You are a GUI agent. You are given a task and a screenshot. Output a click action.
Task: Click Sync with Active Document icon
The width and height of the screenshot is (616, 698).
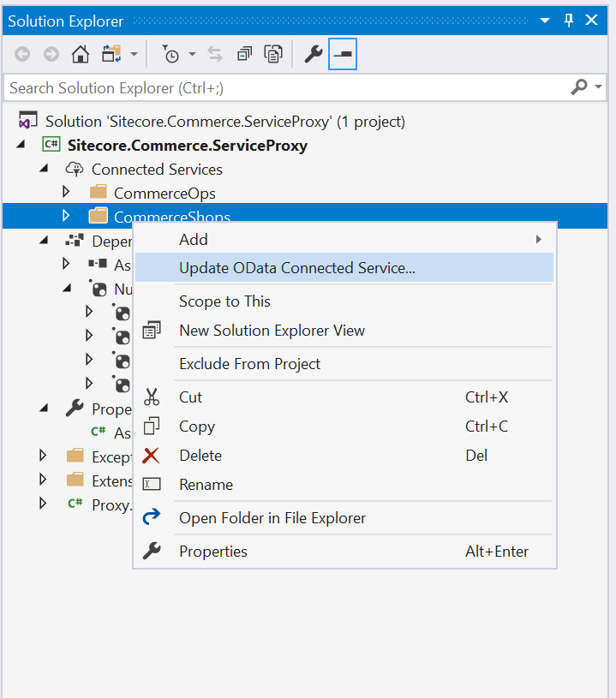click(x=215, y=54)
